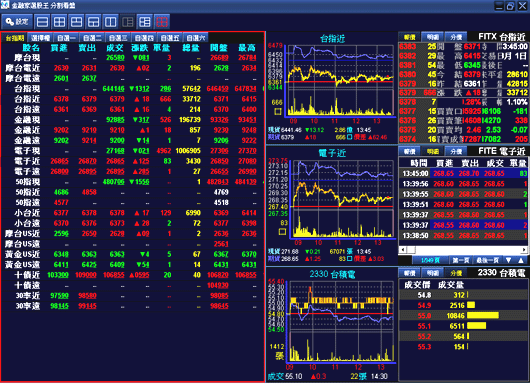Select the two-row horizontal split layout icon

tap(43, 22)
